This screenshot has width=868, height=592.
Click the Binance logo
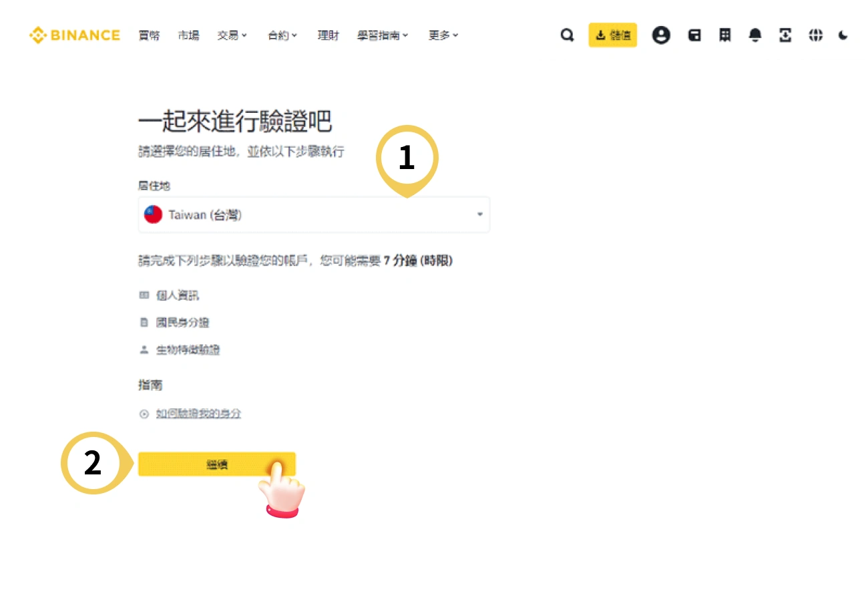coord(73,35)
